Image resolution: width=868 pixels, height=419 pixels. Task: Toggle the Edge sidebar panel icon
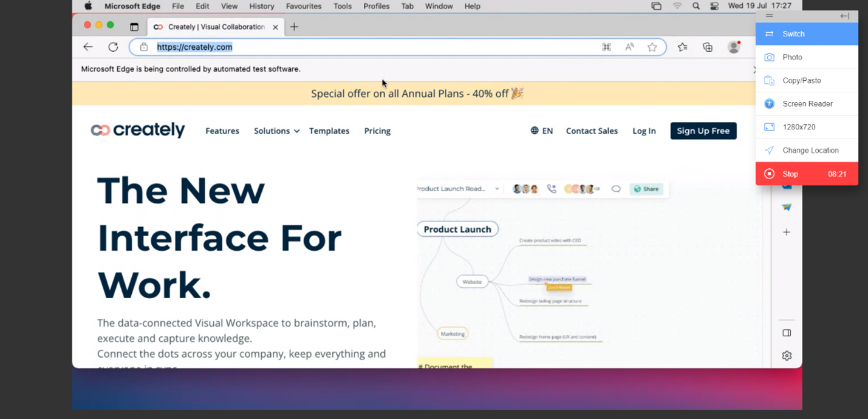click(x=787, y=333)
